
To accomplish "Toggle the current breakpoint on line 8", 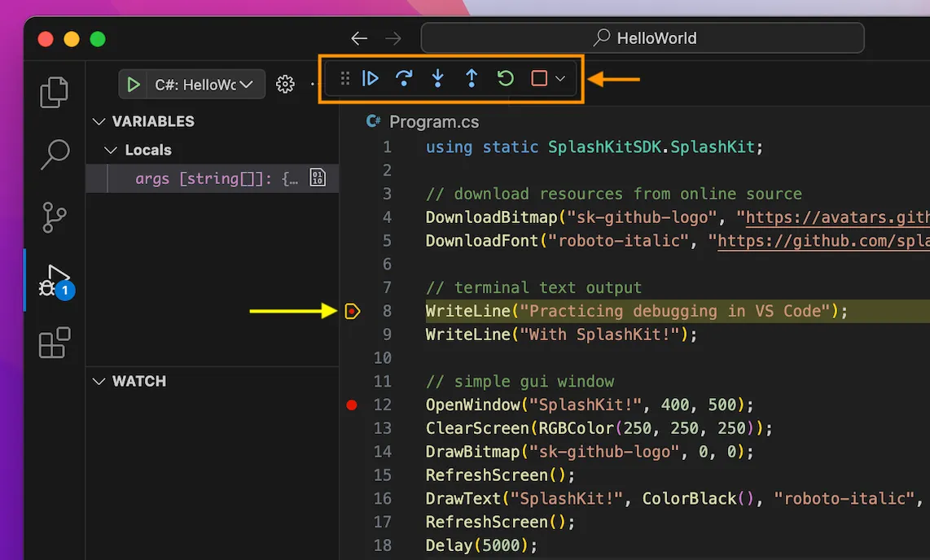I will (353, 310).
